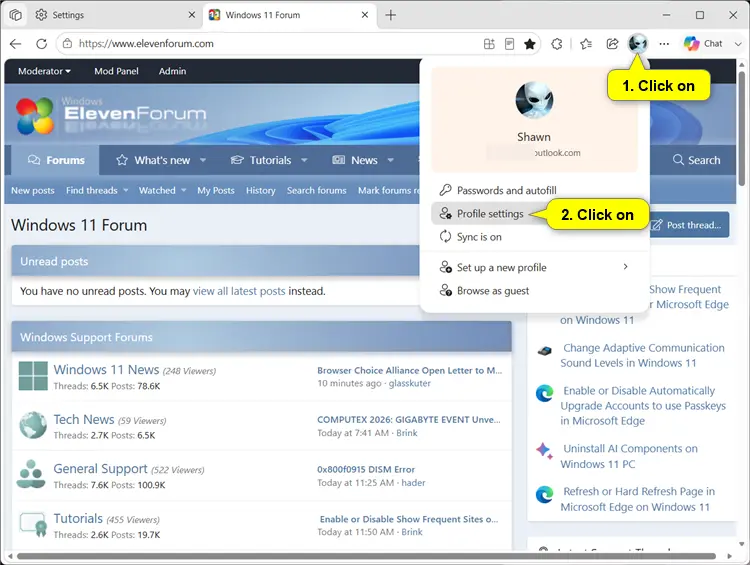
Task: Switch to the Settings tab
Action: [115, 15]
